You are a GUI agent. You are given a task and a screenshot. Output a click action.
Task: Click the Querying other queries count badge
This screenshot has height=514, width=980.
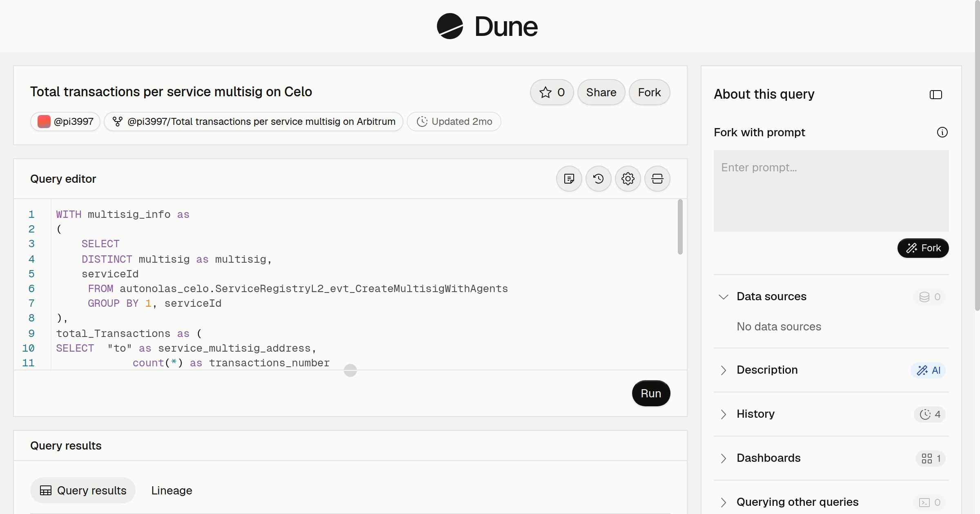929,503
